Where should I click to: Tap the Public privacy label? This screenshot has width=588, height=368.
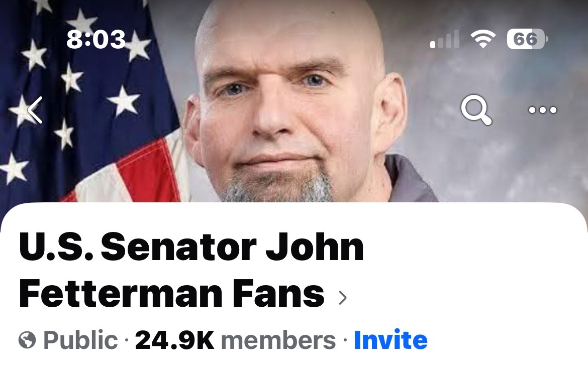(80, 340)
